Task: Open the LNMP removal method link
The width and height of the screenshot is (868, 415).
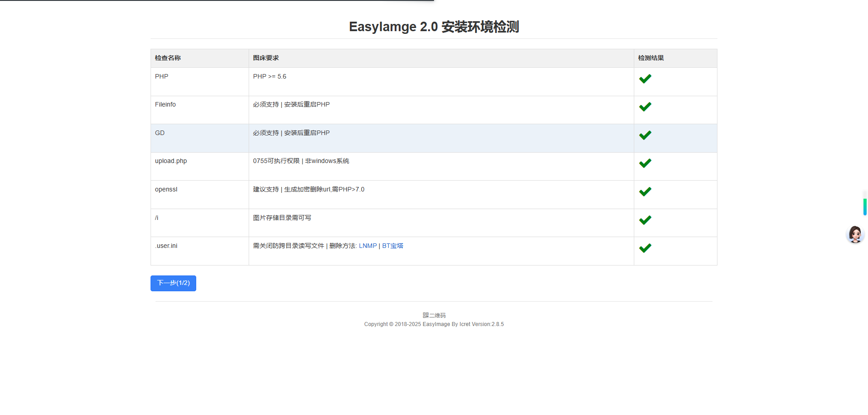Action: click(368, 246)
